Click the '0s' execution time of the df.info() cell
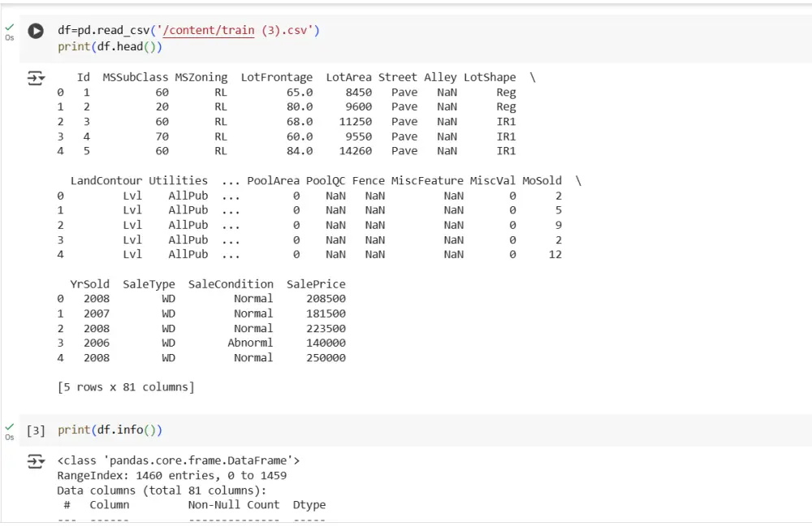 (x=10, y=437)
